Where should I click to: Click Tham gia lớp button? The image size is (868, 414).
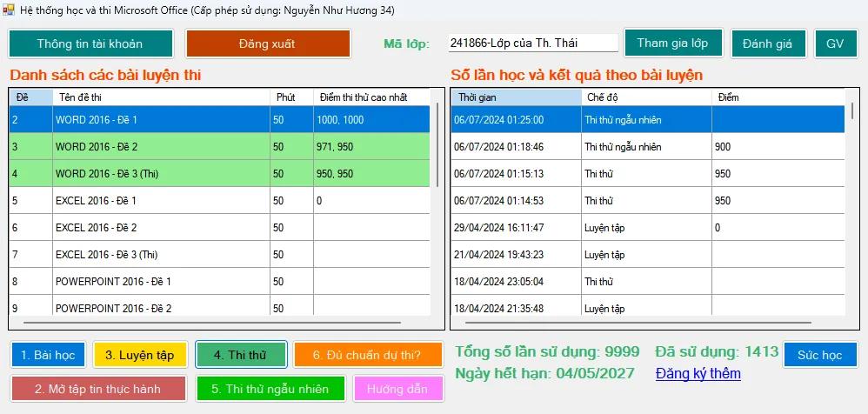(x=673, y=43)
